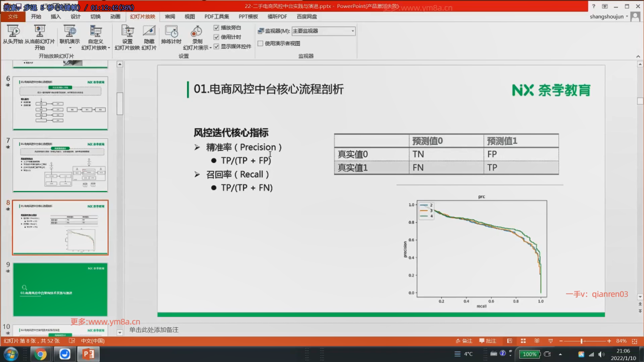
Task: Click Rehearse Timings icon
Action: [x=171, y=32]
